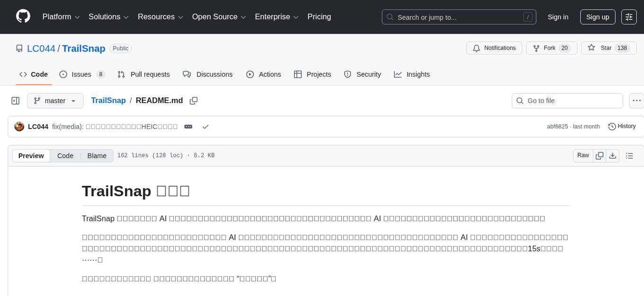
Task: Copy raw file contents
Action: (x=599, y=156)
